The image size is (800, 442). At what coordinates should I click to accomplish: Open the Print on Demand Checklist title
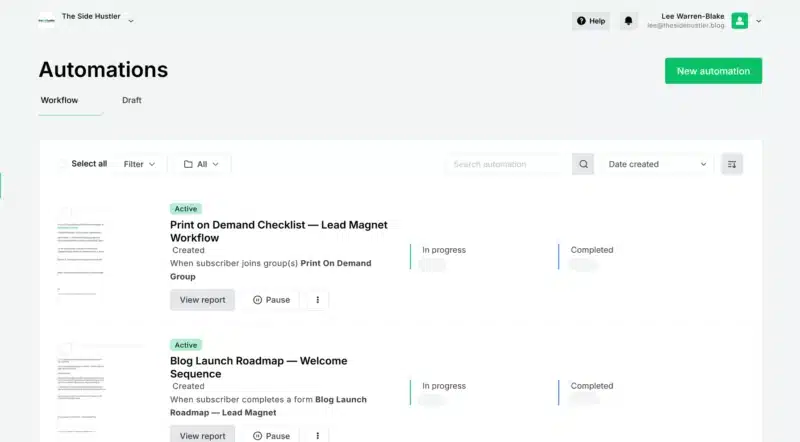[279, 231]
